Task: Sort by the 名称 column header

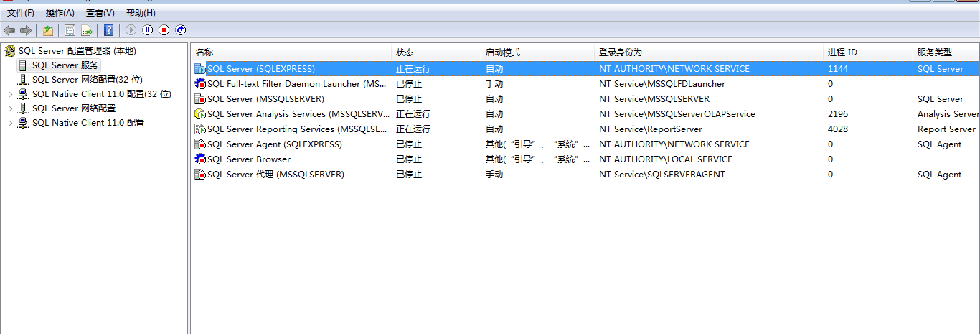Action: click(x=292, y=52)
